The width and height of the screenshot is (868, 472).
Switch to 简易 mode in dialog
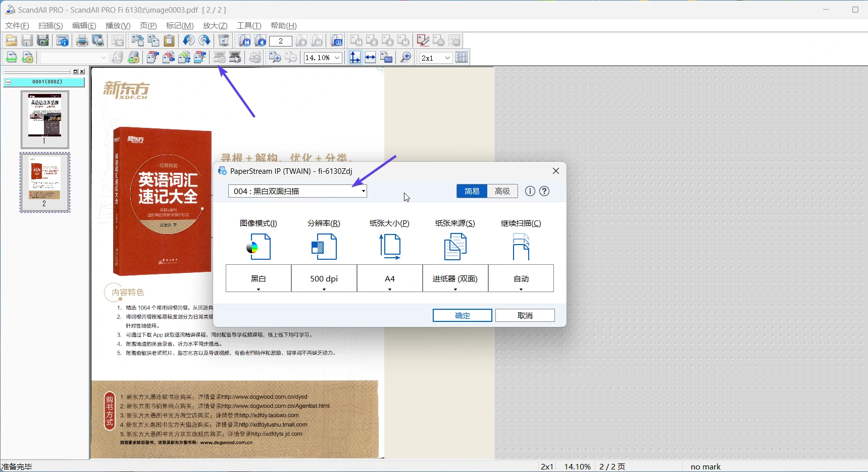472,191
